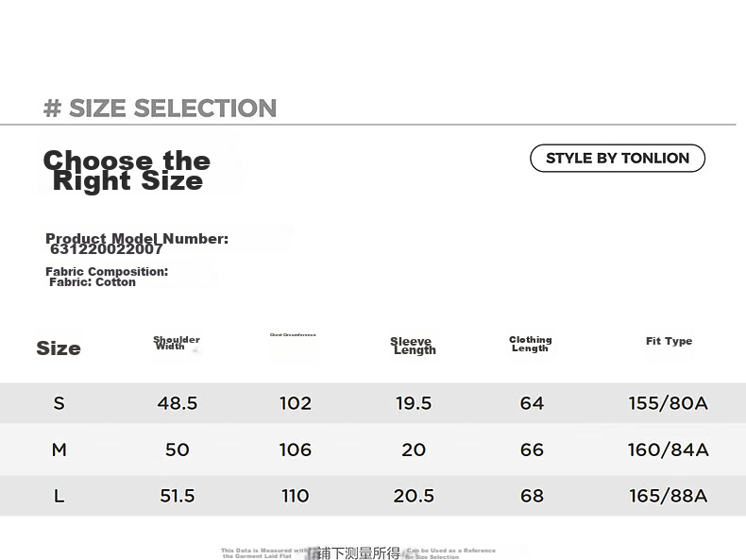
Task: Select the Clothing Length column header
Action: pos(531,344)
